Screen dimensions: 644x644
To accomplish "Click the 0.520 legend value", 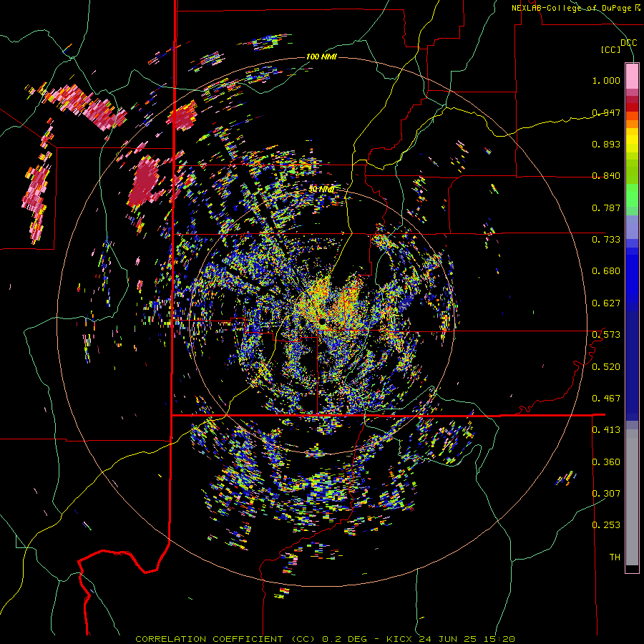I will click(x=606, y=366).
